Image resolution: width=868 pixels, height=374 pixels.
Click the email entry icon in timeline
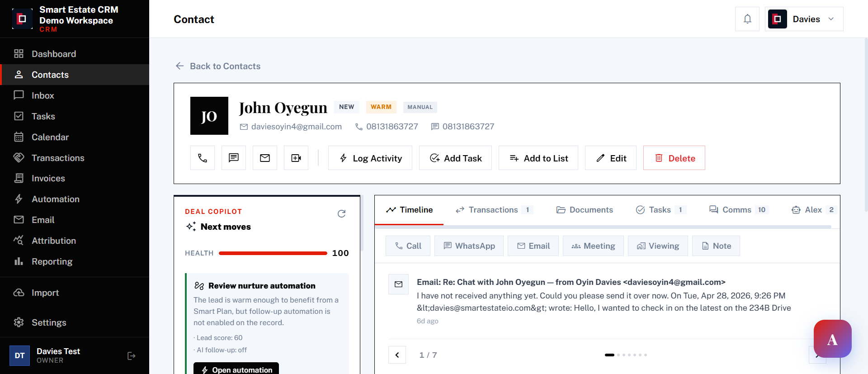[x=398, y=284]
